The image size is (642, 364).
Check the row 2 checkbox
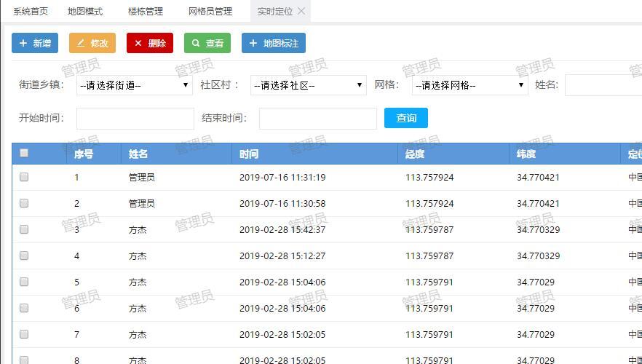coord(24,203)
